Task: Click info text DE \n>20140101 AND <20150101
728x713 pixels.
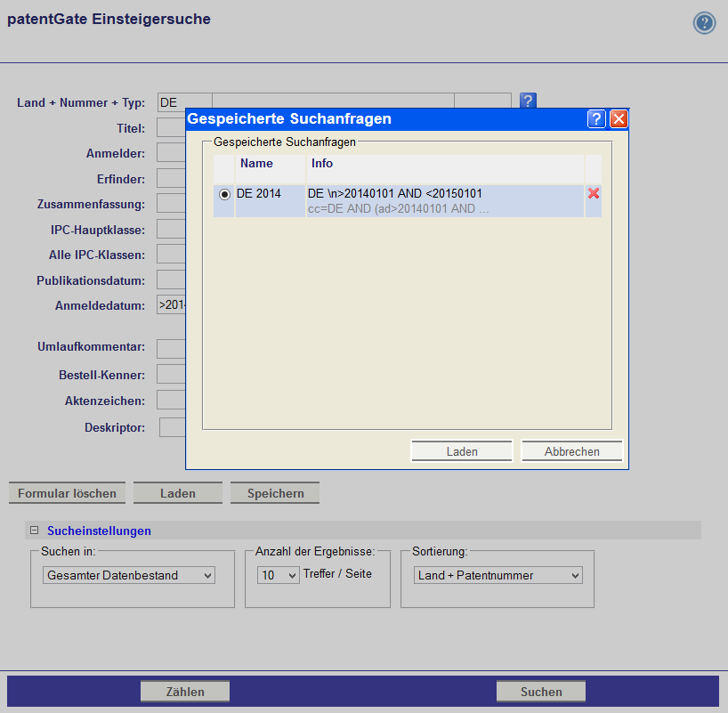Action: click(394, 194)
